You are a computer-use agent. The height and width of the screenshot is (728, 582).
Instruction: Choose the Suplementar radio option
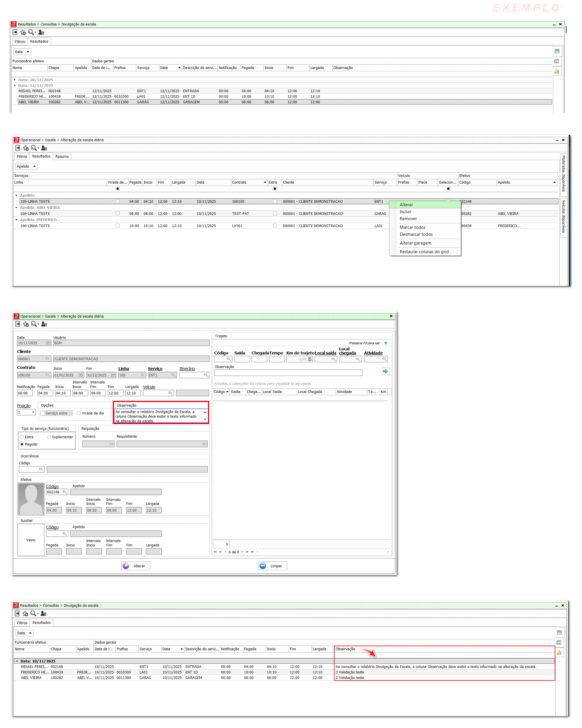point(49,437)
